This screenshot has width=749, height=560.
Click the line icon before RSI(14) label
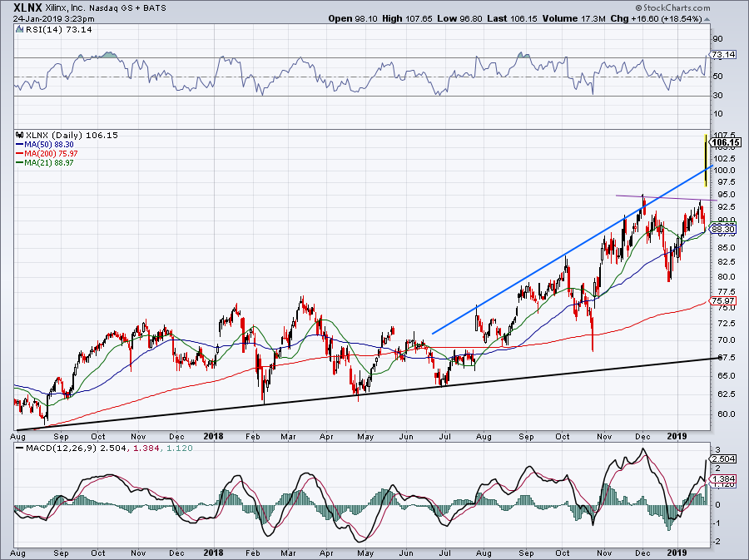pos(19,29)
